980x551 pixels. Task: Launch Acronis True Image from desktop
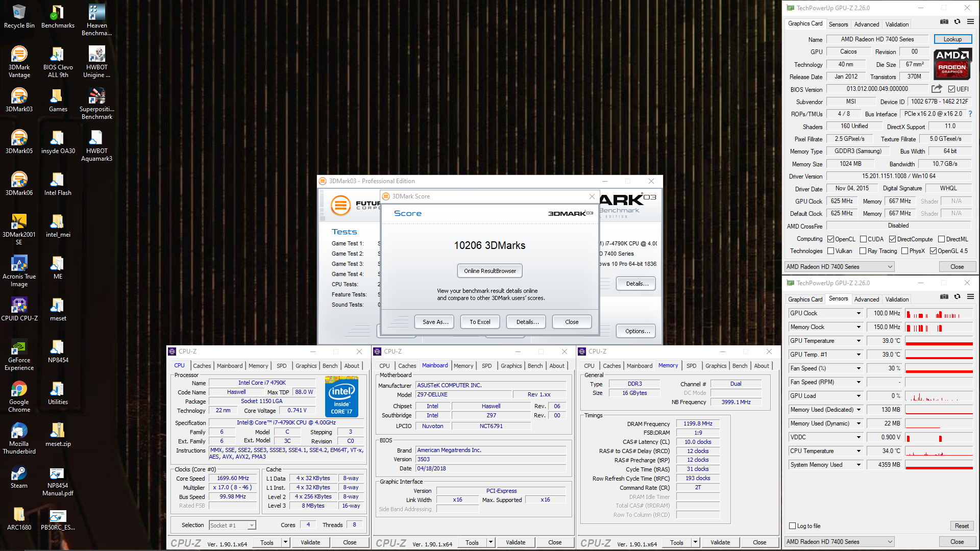[x=19, y=271]
